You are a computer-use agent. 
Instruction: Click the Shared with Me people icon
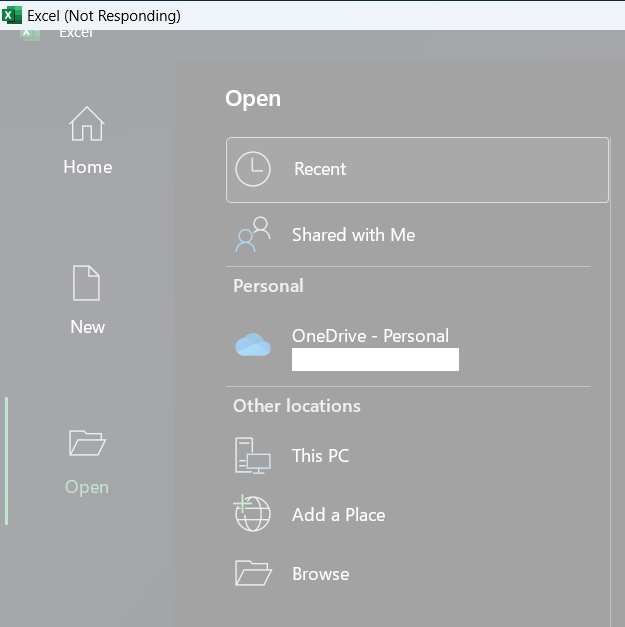(253, 235)
